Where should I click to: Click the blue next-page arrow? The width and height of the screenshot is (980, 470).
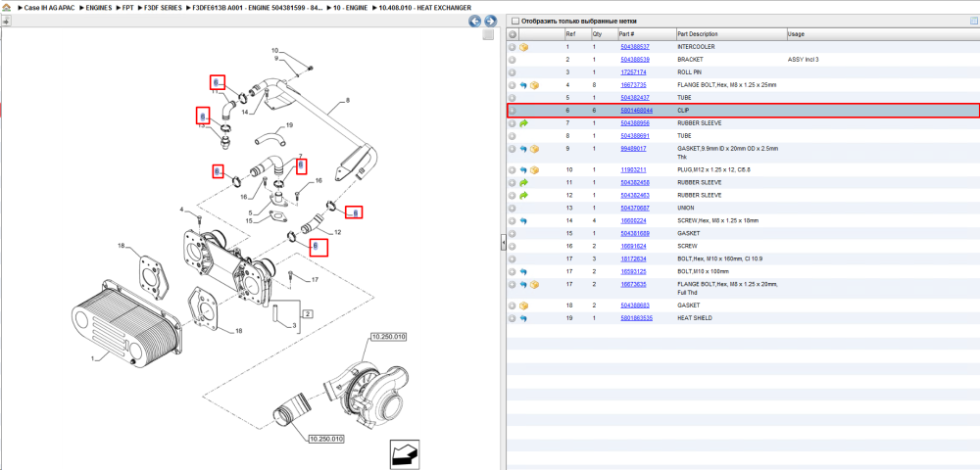tap(491, 22)
